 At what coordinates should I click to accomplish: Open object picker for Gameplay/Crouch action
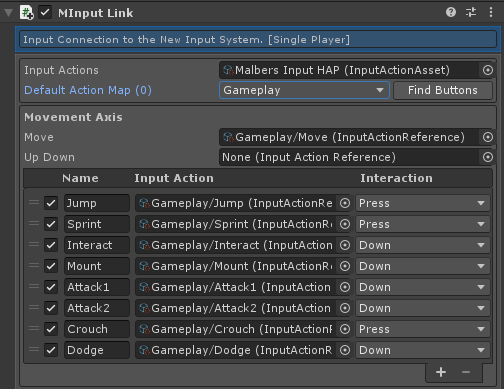(345, 329)
